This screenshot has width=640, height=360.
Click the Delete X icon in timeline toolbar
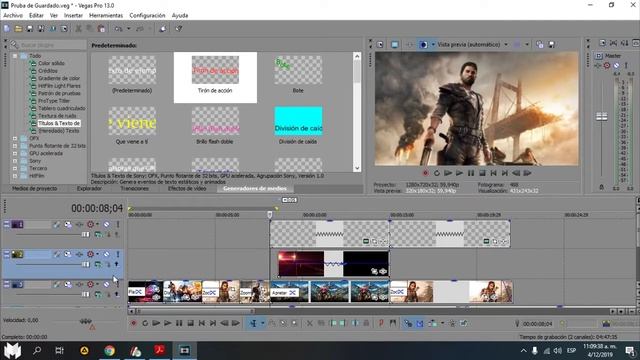[309, 323]
